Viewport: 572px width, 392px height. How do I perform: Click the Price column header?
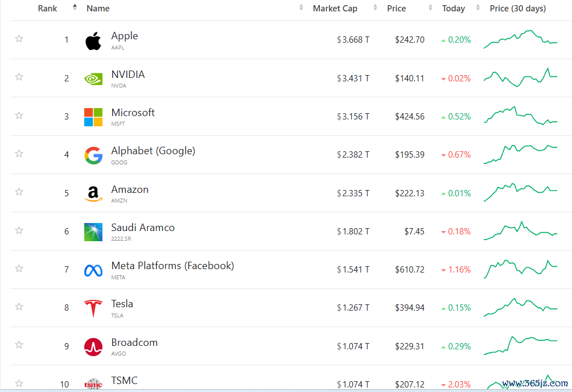click(x=396, y=9)
